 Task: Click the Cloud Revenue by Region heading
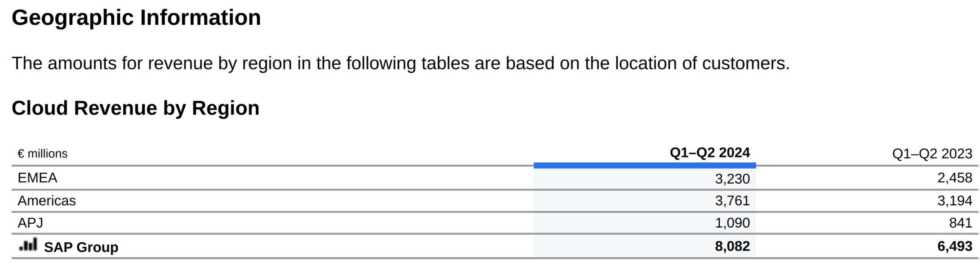(136, 108)
